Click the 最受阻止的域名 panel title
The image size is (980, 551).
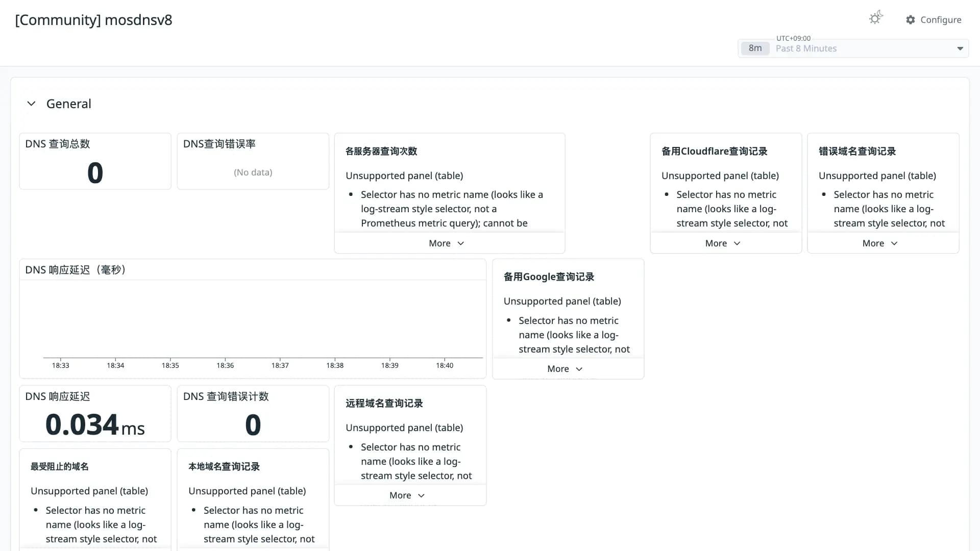(x=60, y=466)
